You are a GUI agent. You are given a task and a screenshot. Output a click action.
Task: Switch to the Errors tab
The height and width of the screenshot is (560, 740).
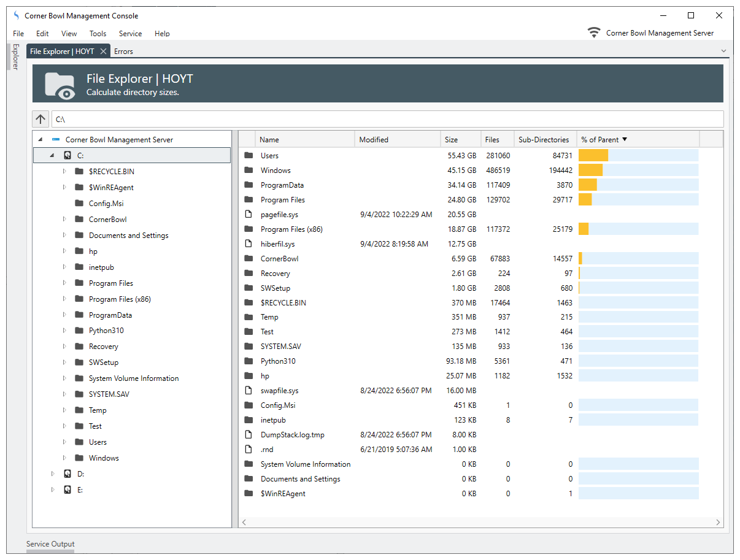(x=123, y=52)
